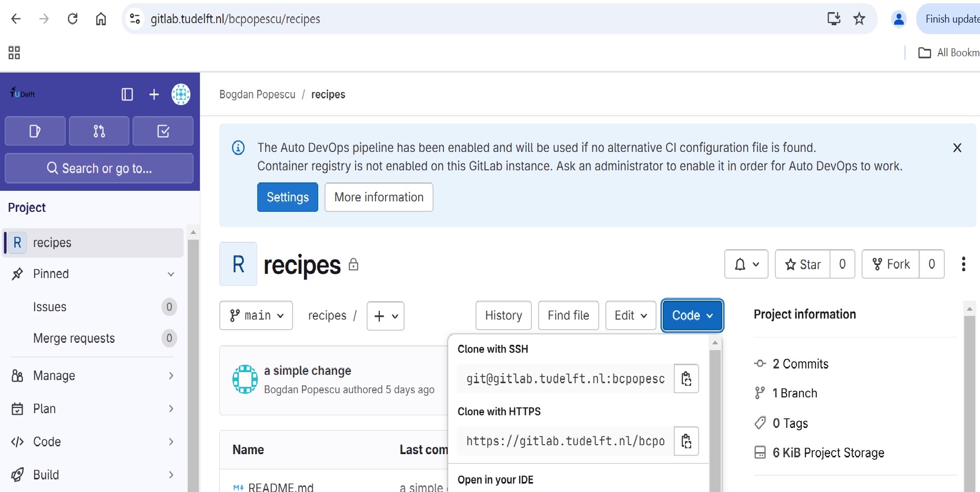Reload the page with the refresh icon
This screenshot has height=492, width=980.
click(73, 19)
